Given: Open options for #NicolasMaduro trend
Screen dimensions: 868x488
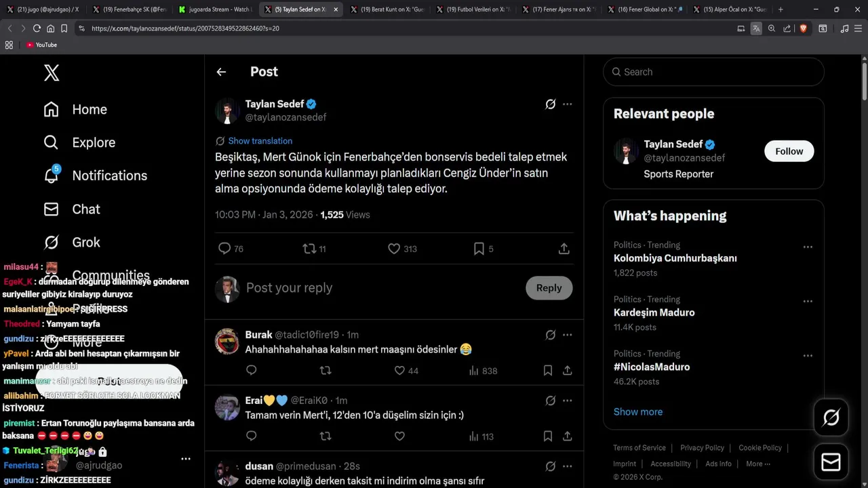Looking at the screenshot, I should pyautogui.click(x=808, y=355).
